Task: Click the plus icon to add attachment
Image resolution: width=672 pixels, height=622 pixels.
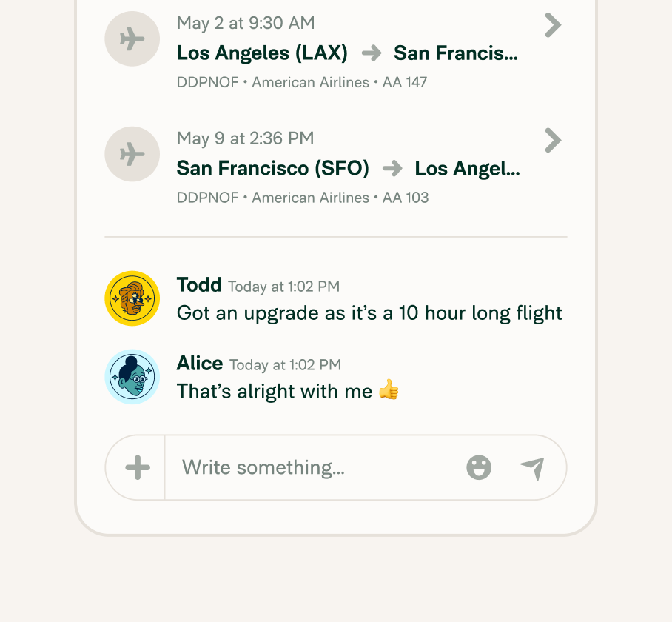Action: [138, 467]
